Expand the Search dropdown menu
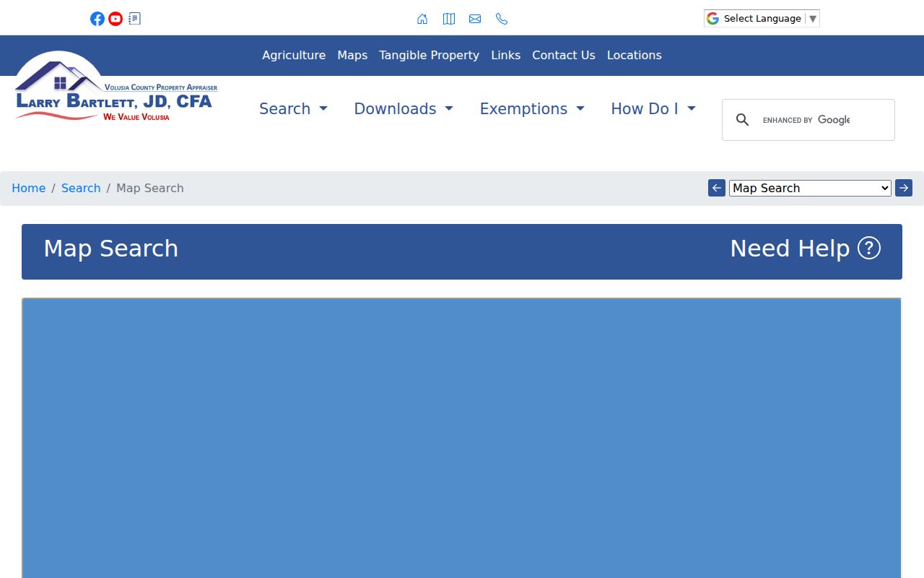Screen dimensions: 924x578 coord(293,108)
